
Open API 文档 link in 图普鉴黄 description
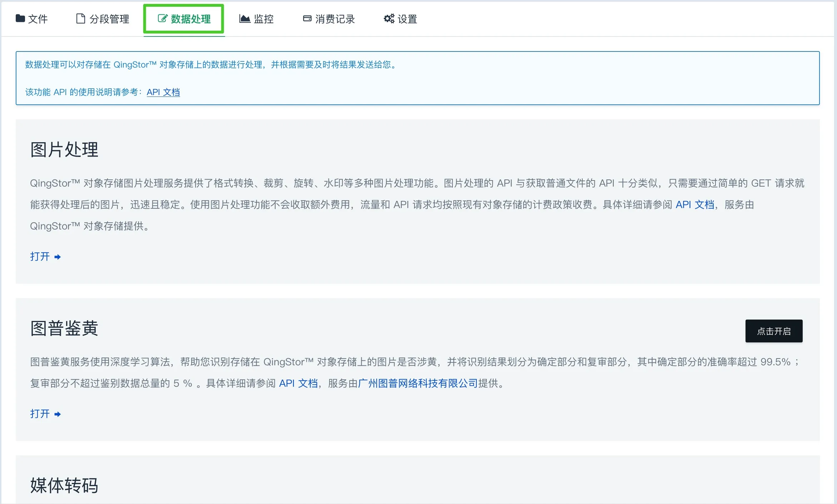tap(298, 384)
